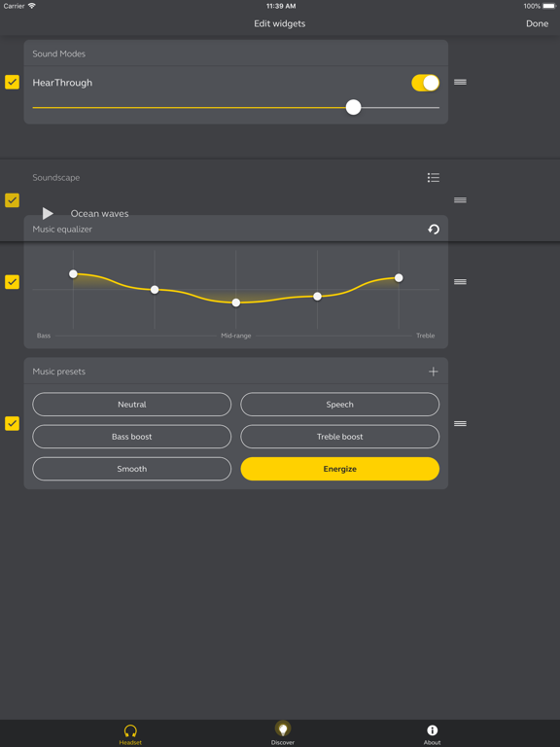Click the Bass equalizer point
Image resolution: width=560 pixels, height=747 pixels.
coord(73,274)
